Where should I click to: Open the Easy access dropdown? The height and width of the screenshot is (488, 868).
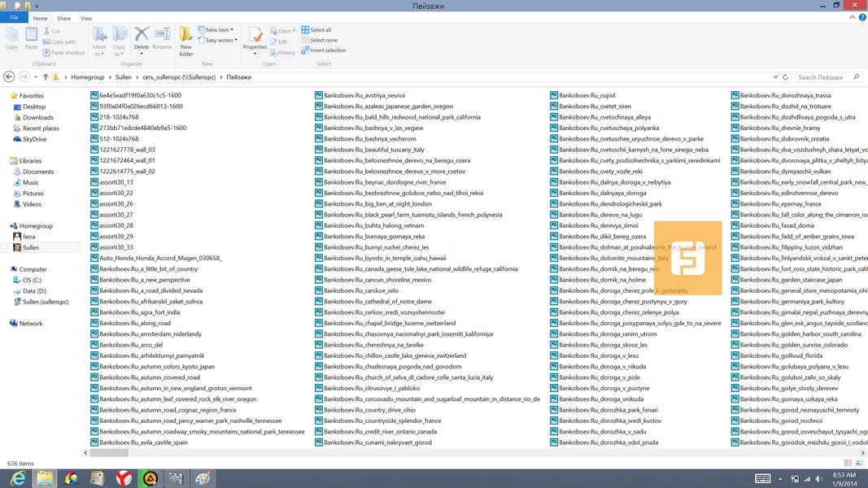click(x=220, y=40)
